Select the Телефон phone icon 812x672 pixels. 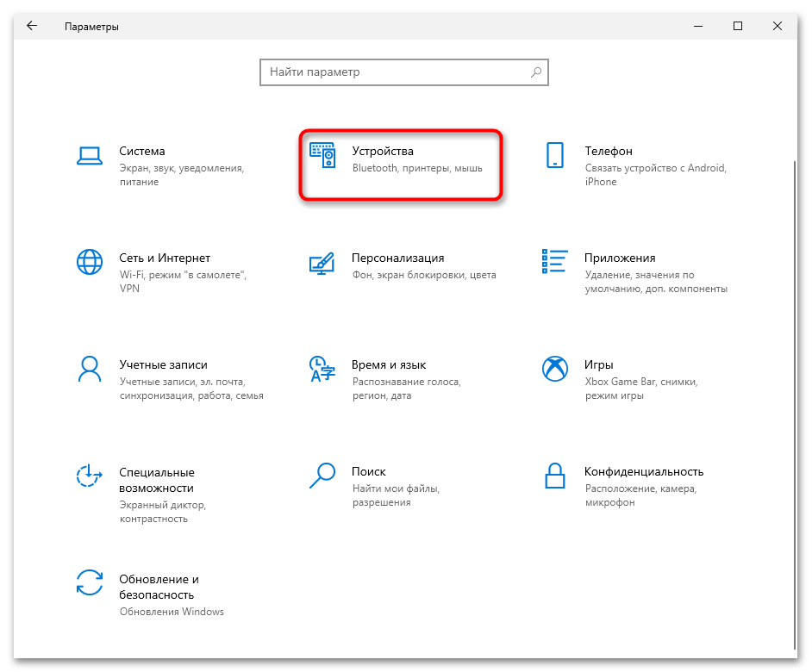(x=554, y=155)
